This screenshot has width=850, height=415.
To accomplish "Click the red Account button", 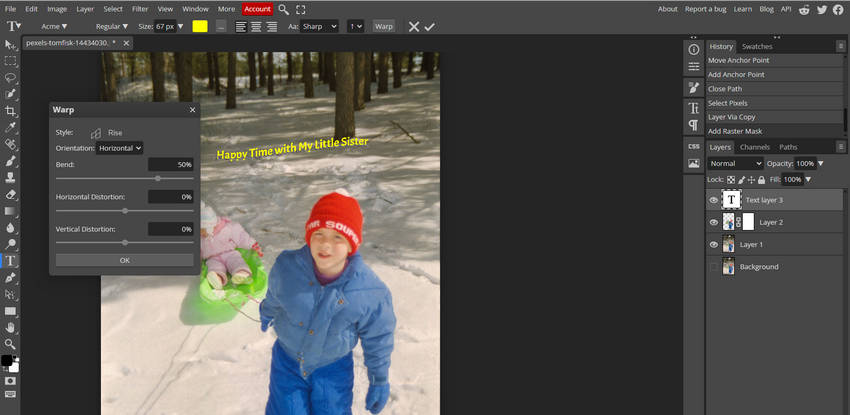I will tap(257, 9).
